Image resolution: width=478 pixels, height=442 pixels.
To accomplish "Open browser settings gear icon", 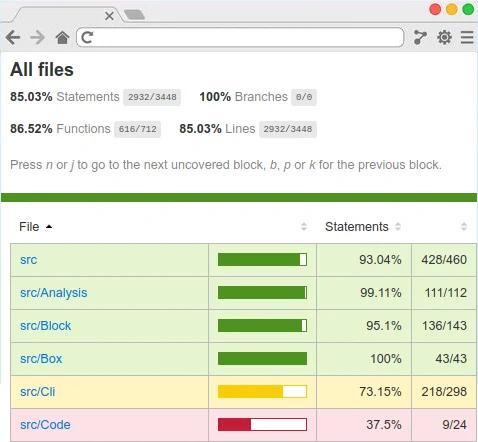I will [x=444, y=37].
